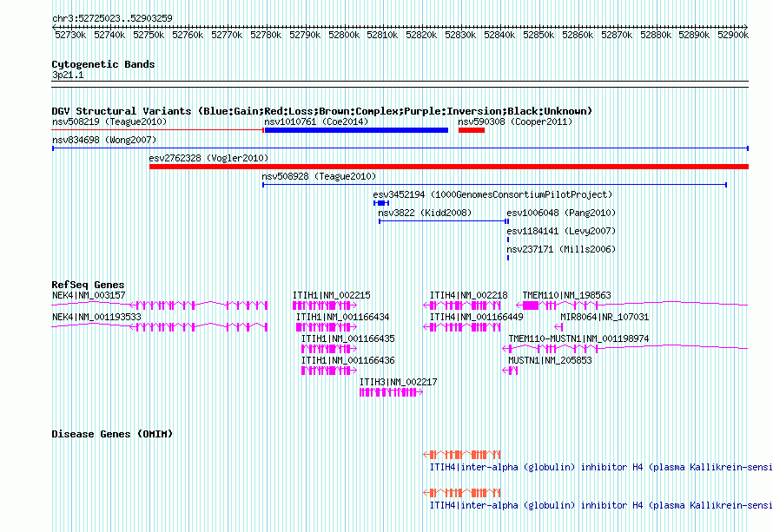
Task: Click the nsv237171 tiny blue variant marker
Action: coord(508,258)
